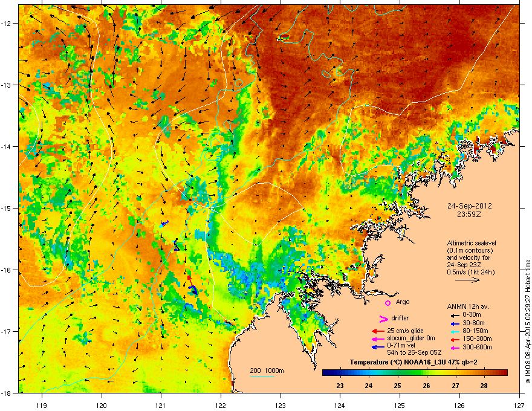Click the 300-600m depth label

(x=477, y=348)
